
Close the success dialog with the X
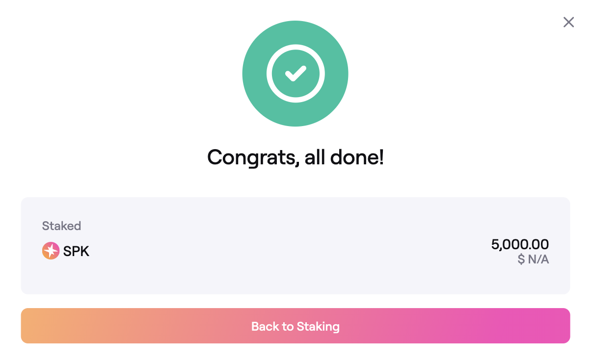click(x=568, y=22)
